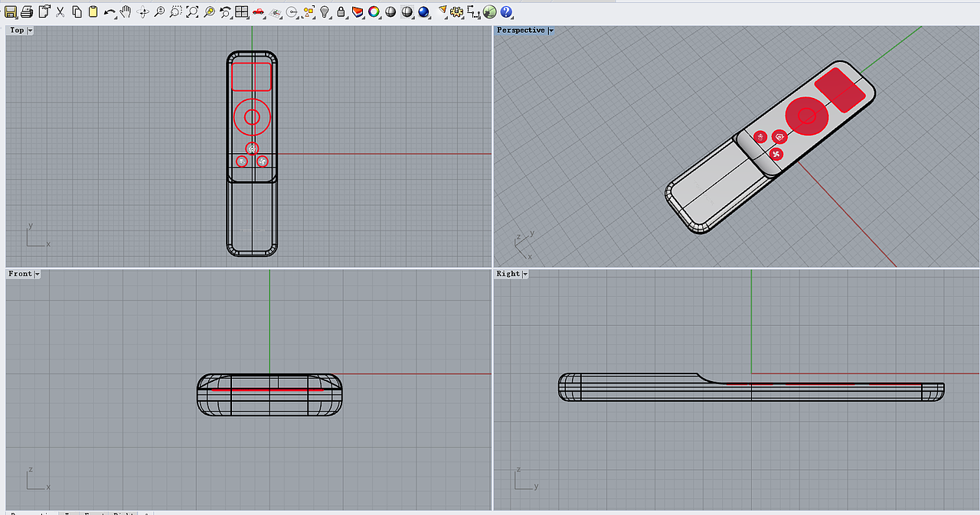Click the Hide objects lightbulb icon
Viewport: 980px width, 515px height.
pyautogui.click(x=325, y=11)
